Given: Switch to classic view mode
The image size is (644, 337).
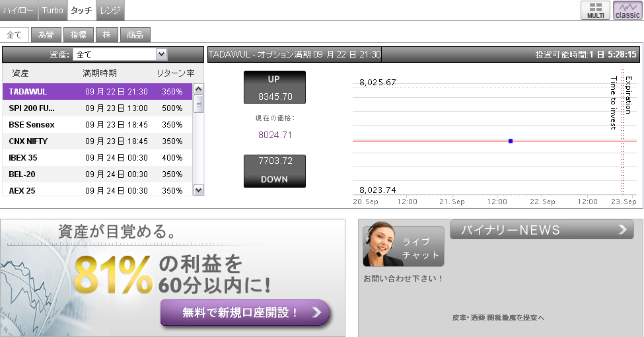Looking at the screenshot, I should pyautogui.click(x=627, y=11).
